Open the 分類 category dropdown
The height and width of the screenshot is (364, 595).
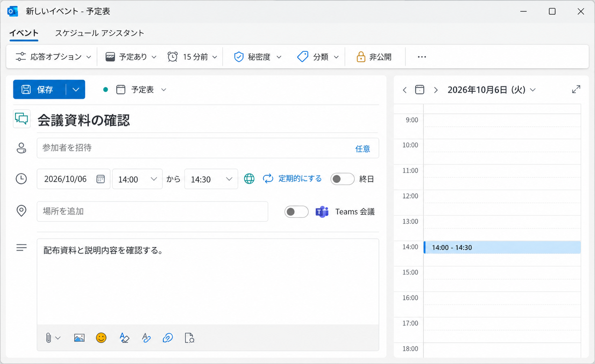318,57
